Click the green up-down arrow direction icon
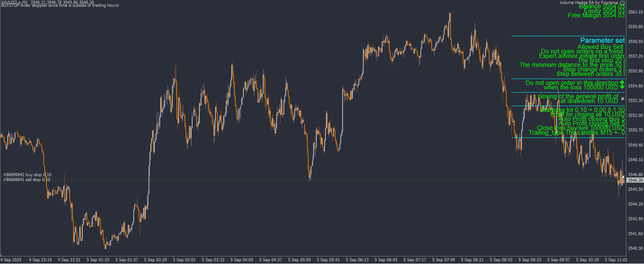Viewport: 644px width, 264px height. [622, 84]
